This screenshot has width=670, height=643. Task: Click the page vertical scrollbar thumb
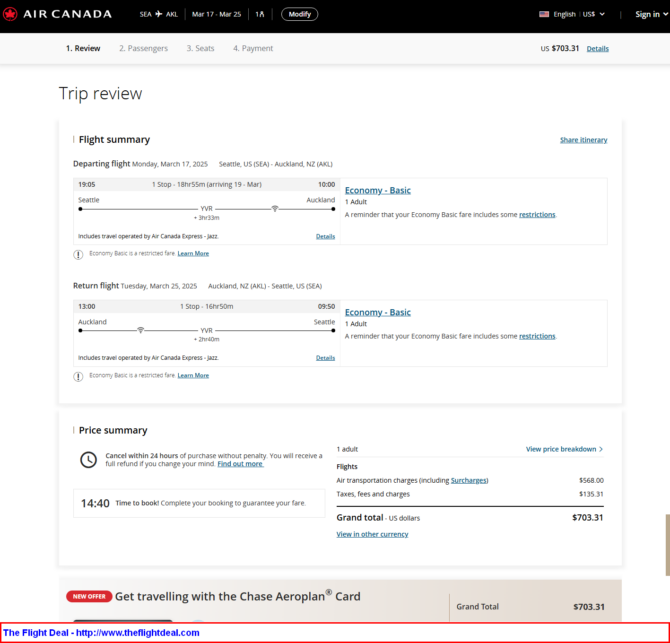[667, 545]
